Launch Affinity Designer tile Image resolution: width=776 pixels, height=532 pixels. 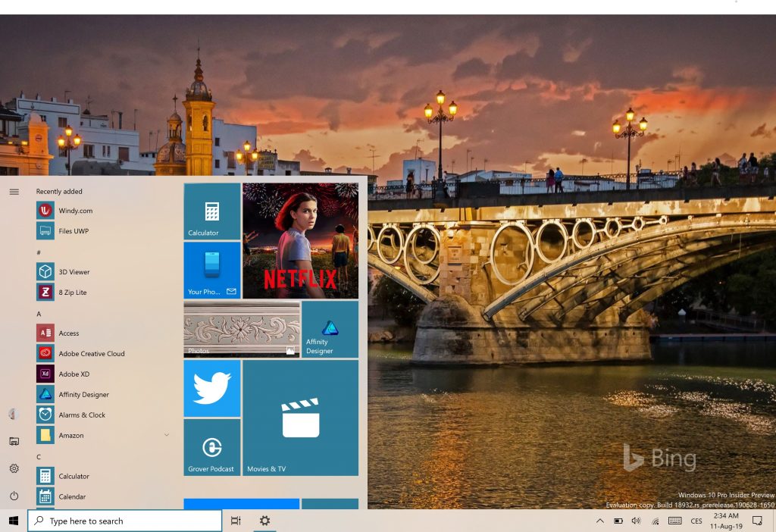(330, 329)
